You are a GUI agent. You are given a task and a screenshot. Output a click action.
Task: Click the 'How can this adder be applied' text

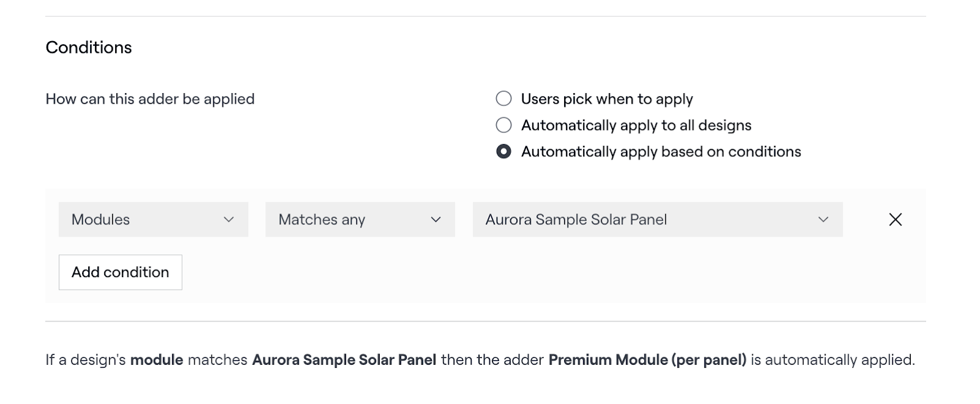tap(150, 99)
